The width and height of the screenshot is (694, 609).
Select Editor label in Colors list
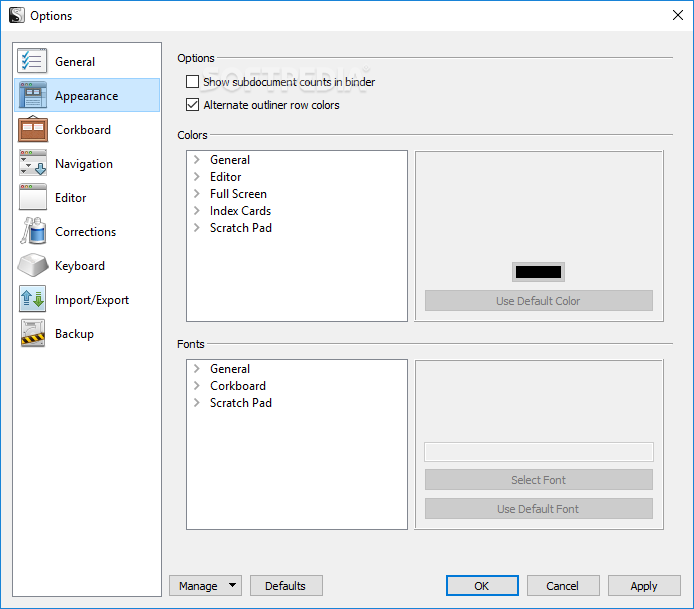[225, 177]
